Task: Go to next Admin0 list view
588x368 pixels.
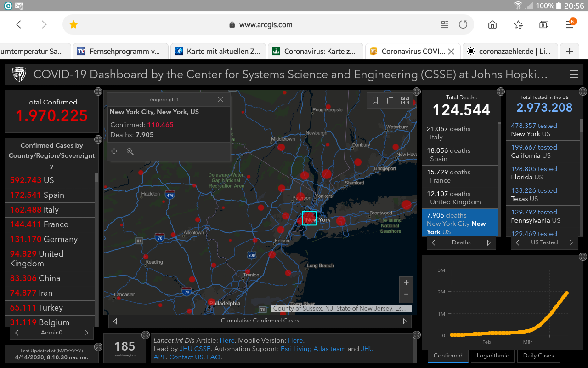Action: (86, 333)
